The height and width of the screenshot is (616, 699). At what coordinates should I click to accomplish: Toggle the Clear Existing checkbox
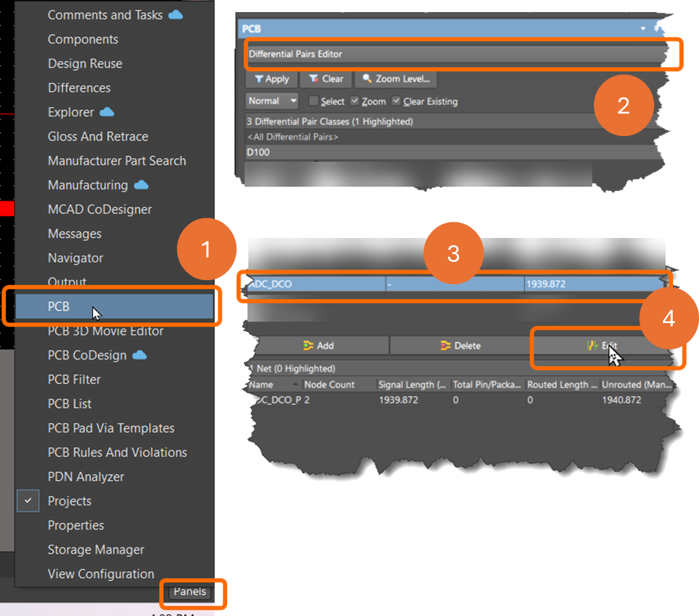pyautogui.click(x=396, y=101)
